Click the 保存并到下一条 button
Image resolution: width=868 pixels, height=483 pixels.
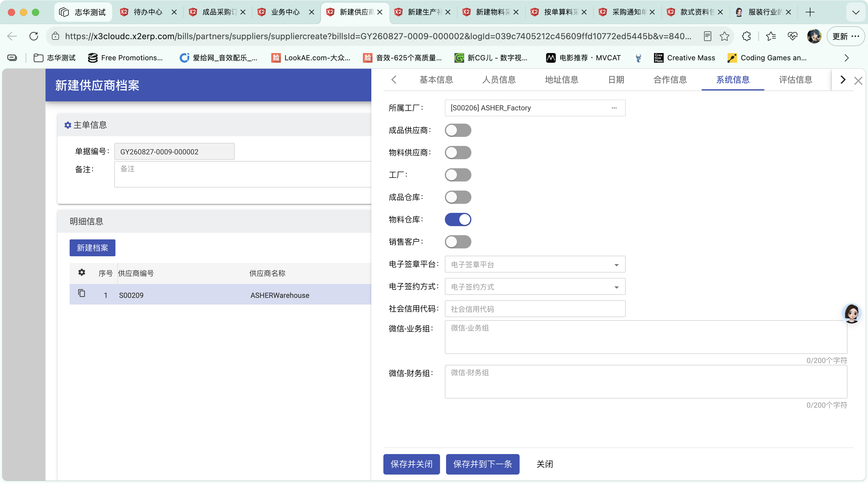[483, 464]
